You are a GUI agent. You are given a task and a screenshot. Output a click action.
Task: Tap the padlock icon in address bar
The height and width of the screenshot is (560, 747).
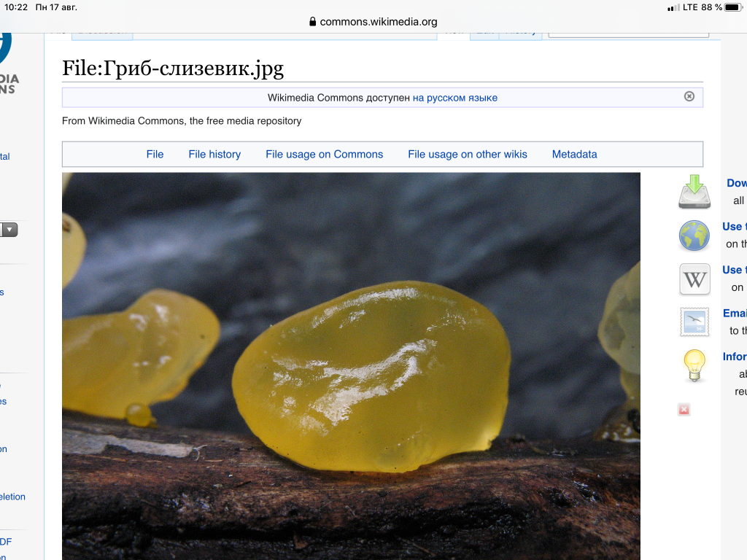click(x=313, y=22)
